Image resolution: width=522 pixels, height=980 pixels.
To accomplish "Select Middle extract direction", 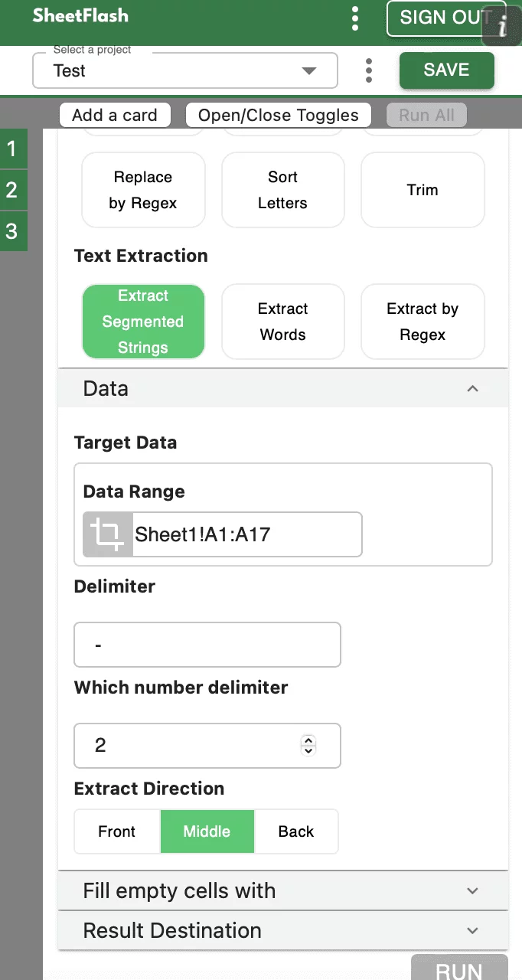I will click(207, 831).
